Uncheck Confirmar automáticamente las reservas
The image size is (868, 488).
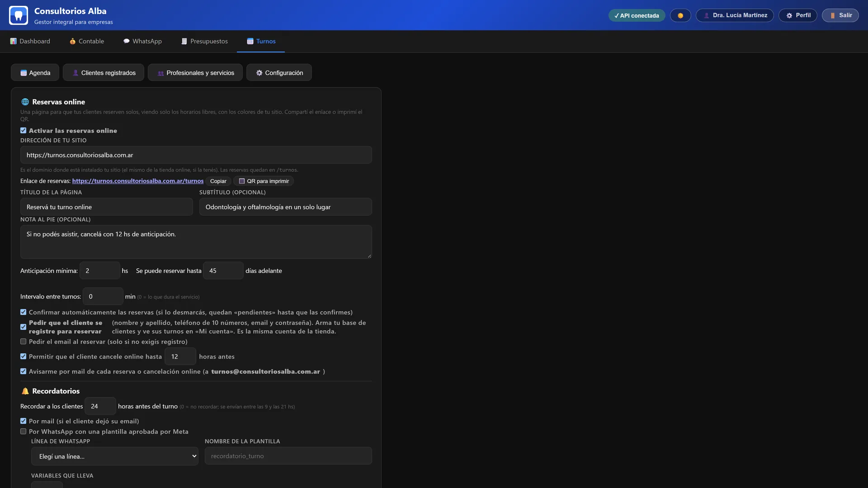24,312
